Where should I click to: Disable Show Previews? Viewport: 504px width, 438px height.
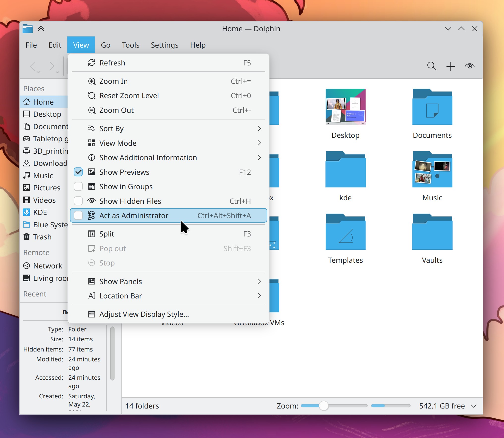pyautogui.click(x=124, y=172)
